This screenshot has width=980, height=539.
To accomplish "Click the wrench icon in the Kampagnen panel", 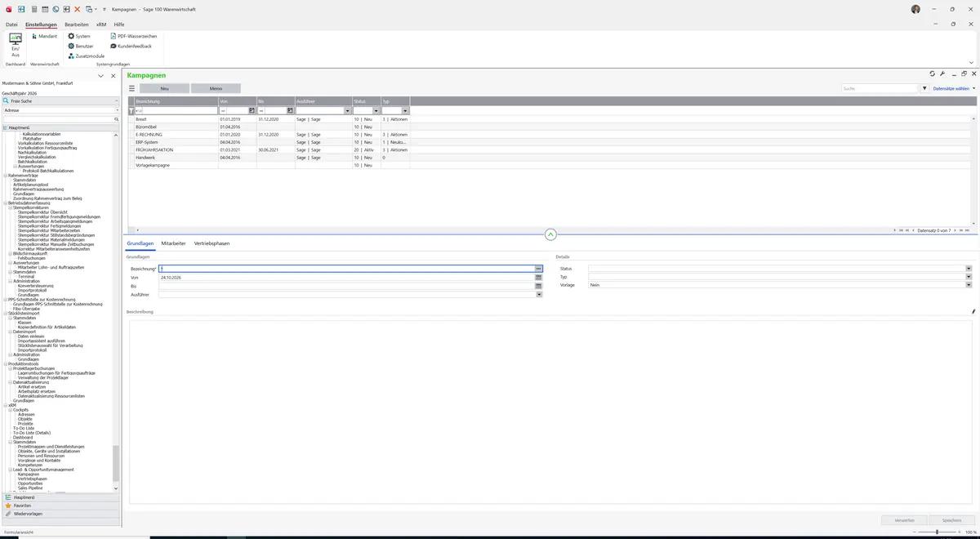I will pyautogui.click(x=942, y=74).
